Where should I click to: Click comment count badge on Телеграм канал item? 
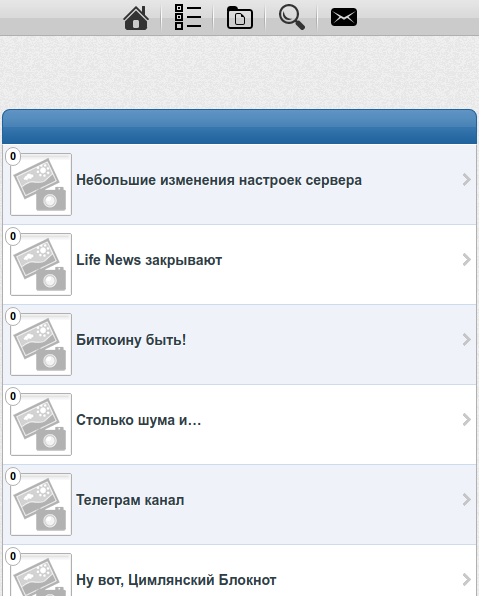pos(13,476)
